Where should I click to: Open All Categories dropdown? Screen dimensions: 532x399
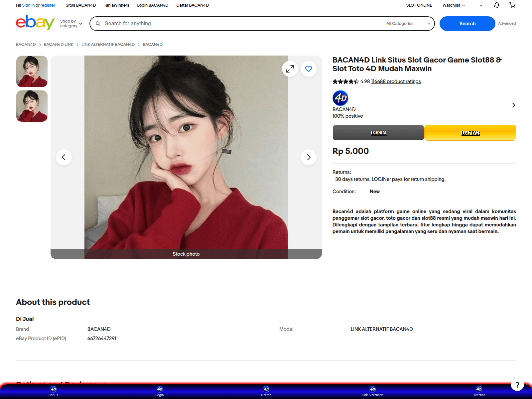[408, 24]
